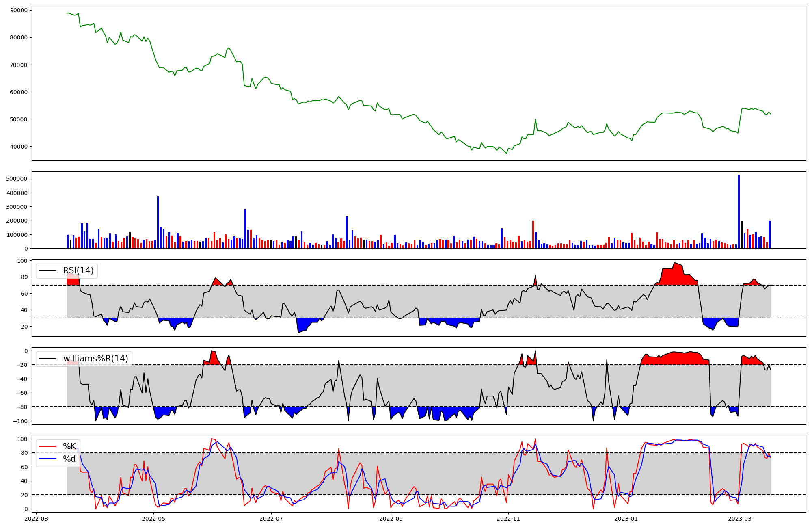Image resolution: width=812 pixels, height=528 pixels.
Task: Click the 2022-11 date tick label
Action: [508, 518]
